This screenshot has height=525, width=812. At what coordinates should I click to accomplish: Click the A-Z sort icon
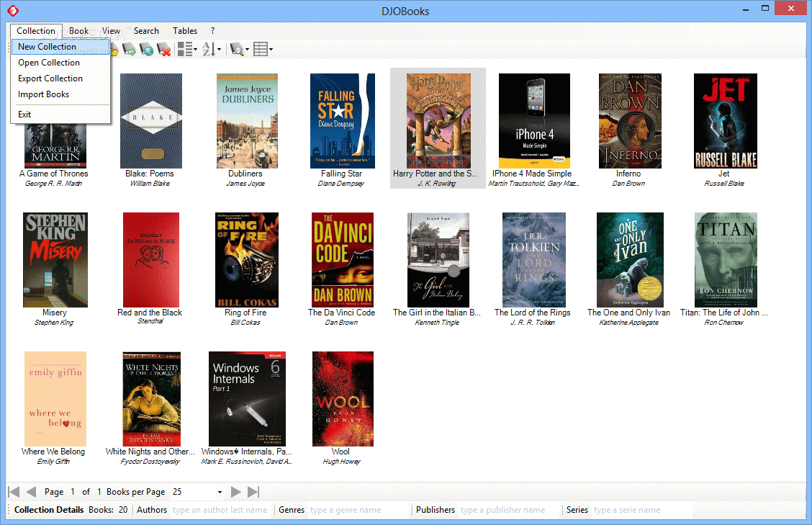click(209, 49)
